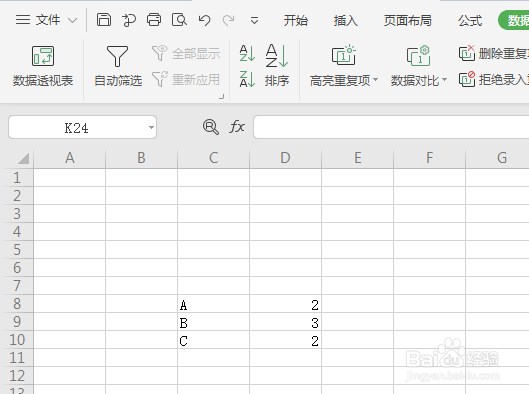This screenshot has height=394, width=529.
Task: Switch to the 开始 tab
Action: (296, 21)
